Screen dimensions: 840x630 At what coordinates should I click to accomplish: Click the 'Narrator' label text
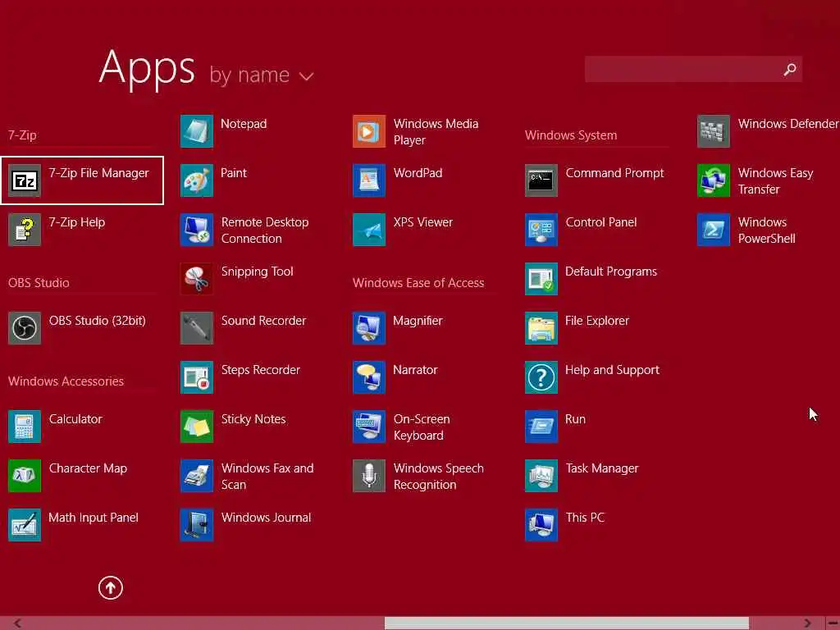415,370
